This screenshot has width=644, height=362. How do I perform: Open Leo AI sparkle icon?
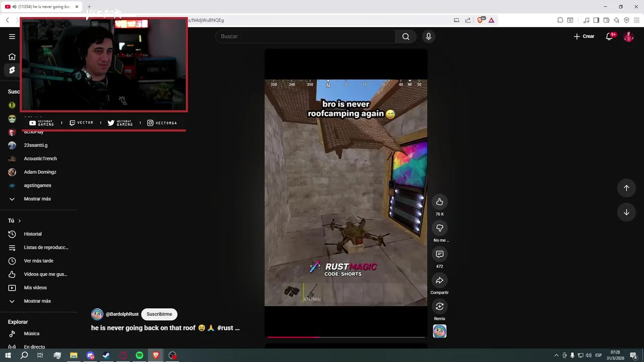pyautogui.click(x=616, y=20)
